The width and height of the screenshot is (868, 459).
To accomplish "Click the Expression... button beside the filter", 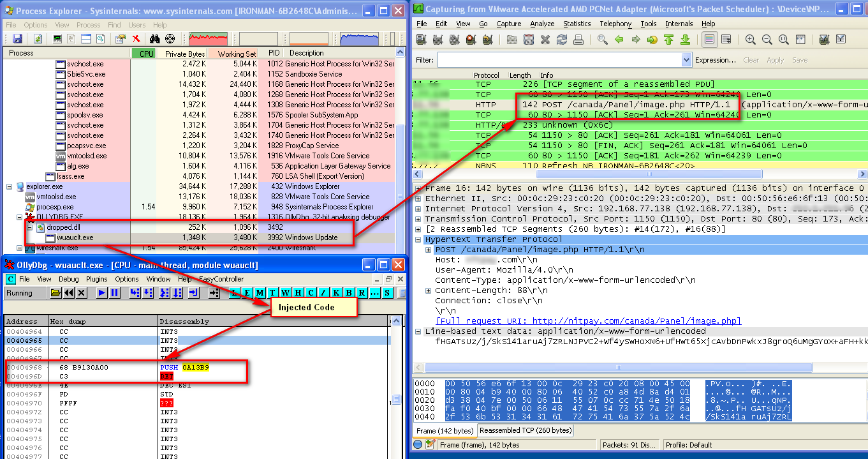I will 716,60.
